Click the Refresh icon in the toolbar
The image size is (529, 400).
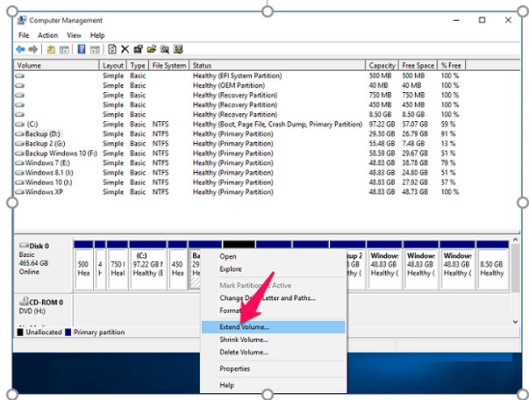pos(112,49)
